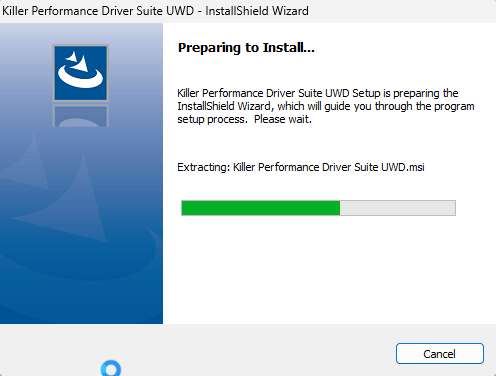Click the white arrow shape inside the logo
This screenshot has width=496, height=376.
pos(79,61)
